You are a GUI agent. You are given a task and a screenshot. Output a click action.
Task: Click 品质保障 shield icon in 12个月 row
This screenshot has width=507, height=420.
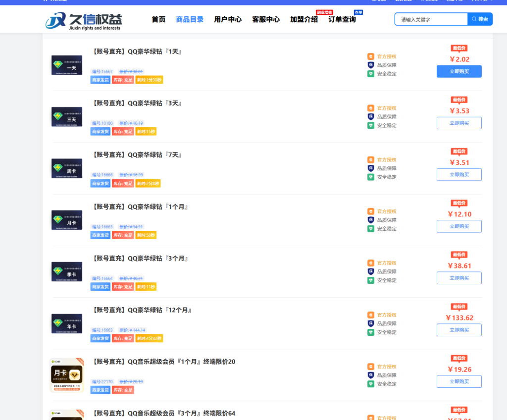pos(371,323)
